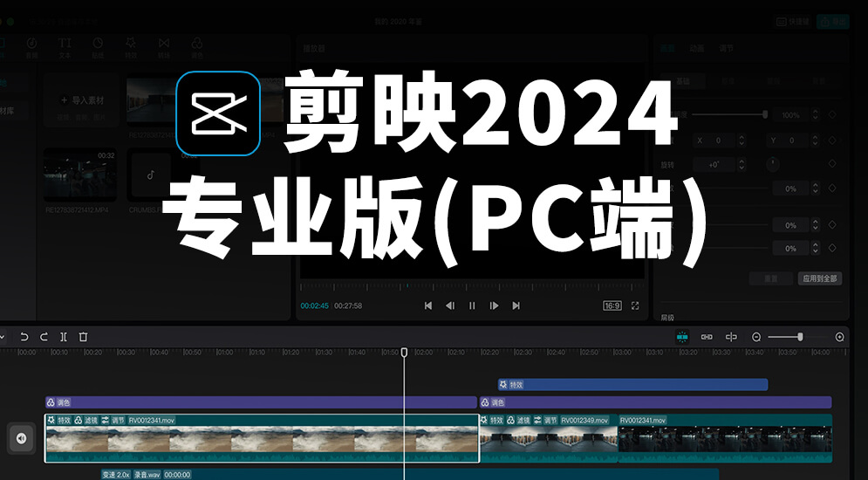Jump to next clip in player
The width and height of the screenshot is (868, 480).
point(516,305)
